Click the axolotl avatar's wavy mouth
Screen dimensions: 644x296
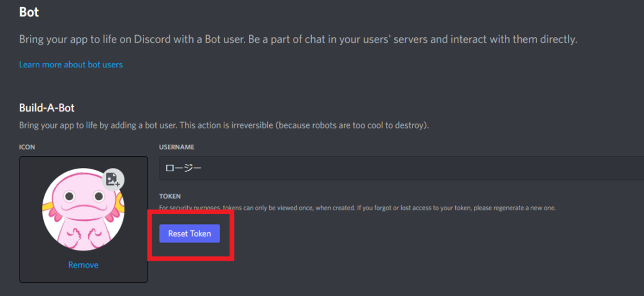coord(84,207)
